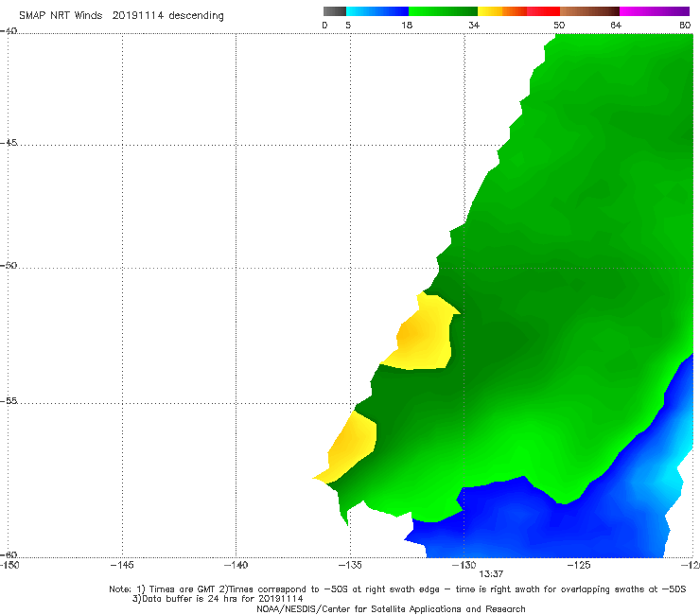700x615 pixels.
Task: Click the upper yellow high-wind patch
Action: coord(424,335)
